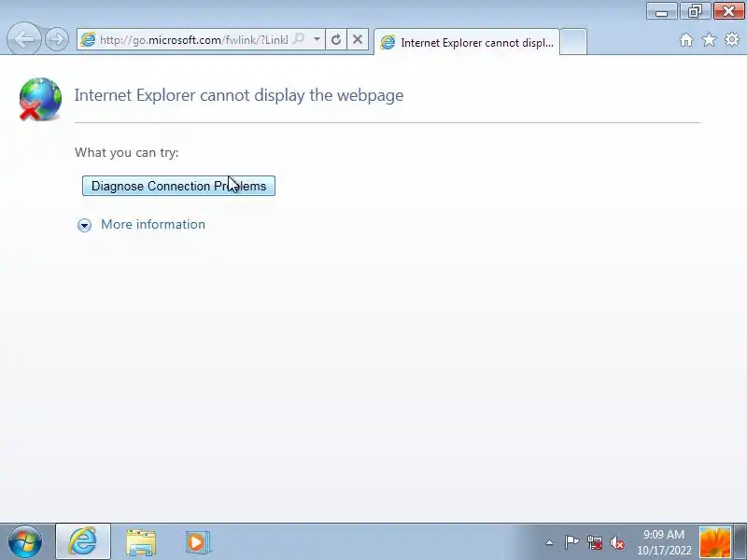Viewport: 747px width, 560px height.
Task: Open Tools menu gear icon
Action: [x=732, y=39]
